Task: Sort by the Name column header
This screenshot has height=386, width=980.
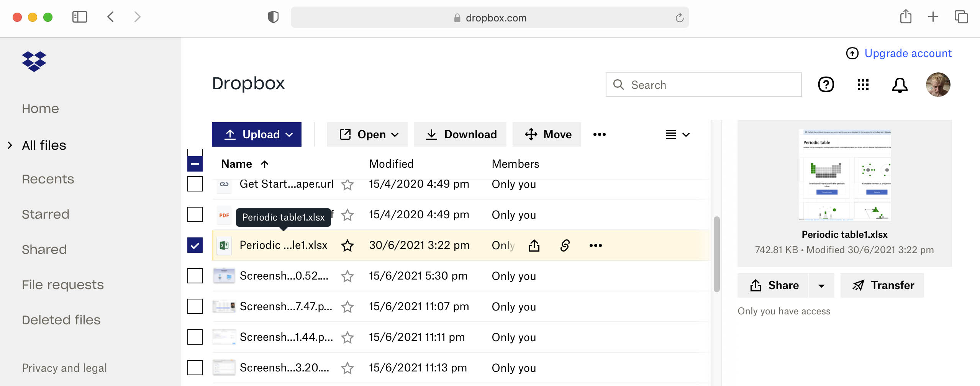Action: click(x=245, y=164)
